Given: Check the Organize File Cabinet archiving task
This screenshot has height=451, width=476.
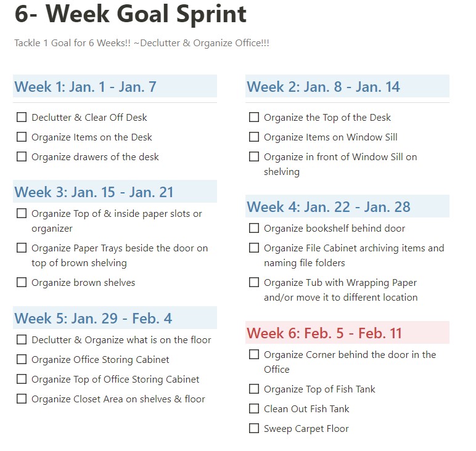Looking at the screenshot, I should click(254, 248).
